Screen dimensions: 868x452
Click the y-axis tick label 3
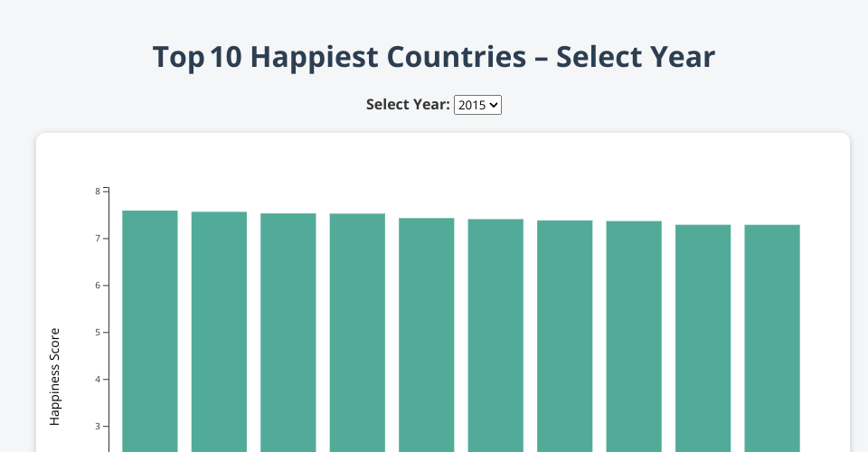[x=97, y=427]
